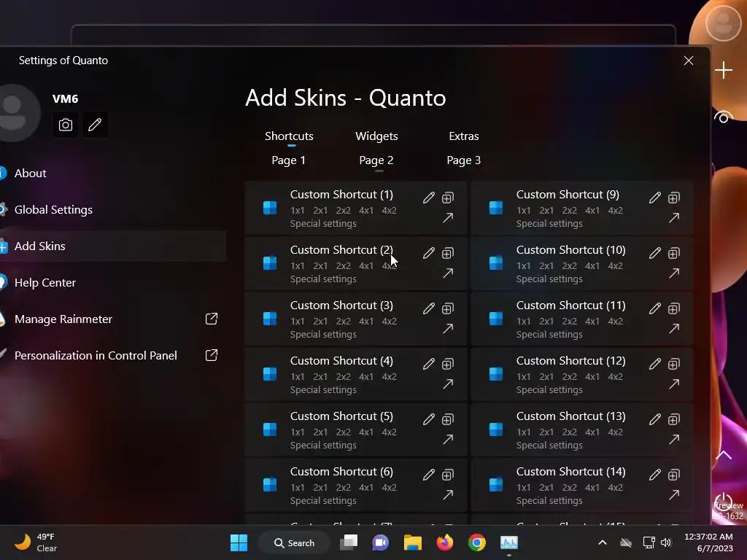Click the arrow icon for Custom Shortcut (1)

tap(448, 218)
